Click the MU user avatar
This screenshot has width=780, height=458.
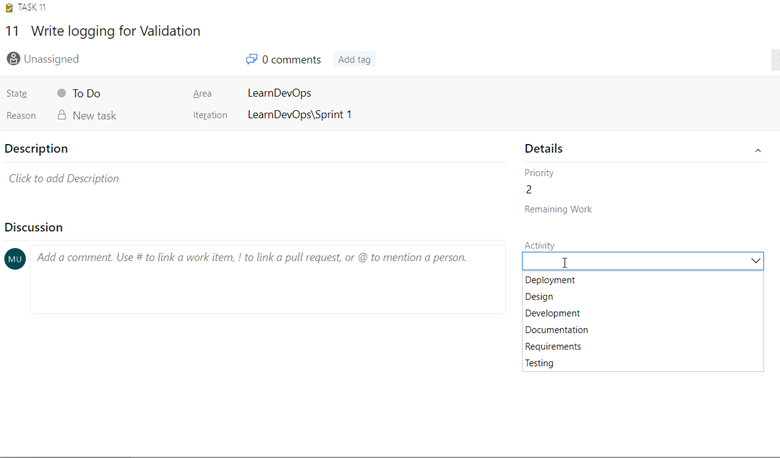(x=15, y=259)
